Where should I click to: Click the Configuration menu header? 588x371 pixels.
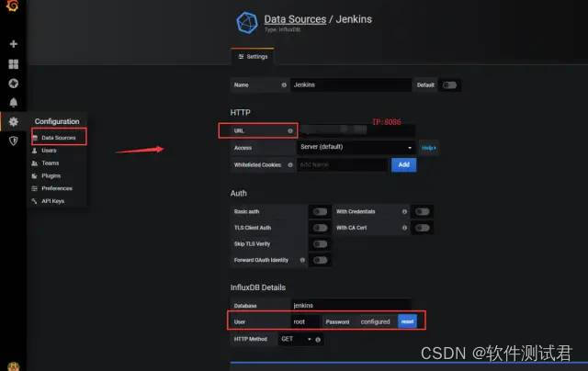click(57, 121)
